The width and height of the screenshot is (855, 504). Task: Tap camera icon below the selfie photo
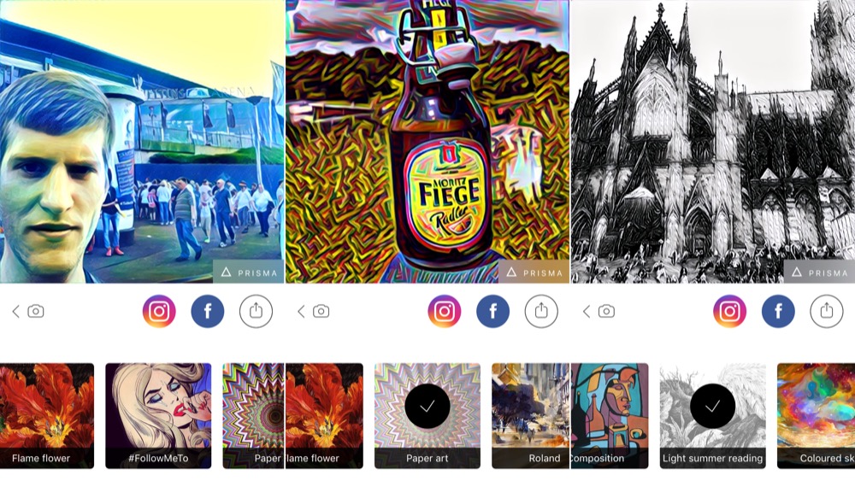[36, 311]
